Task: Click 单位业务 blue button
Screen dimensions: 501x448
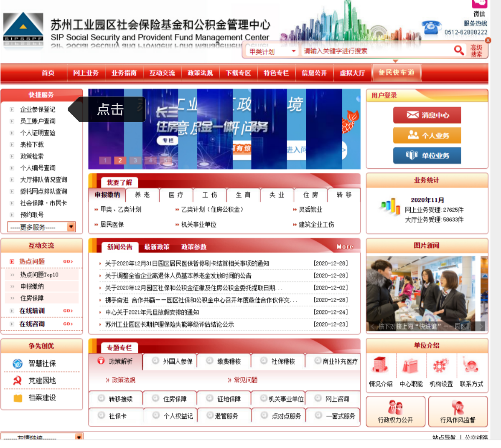Action: coord(427,155)
